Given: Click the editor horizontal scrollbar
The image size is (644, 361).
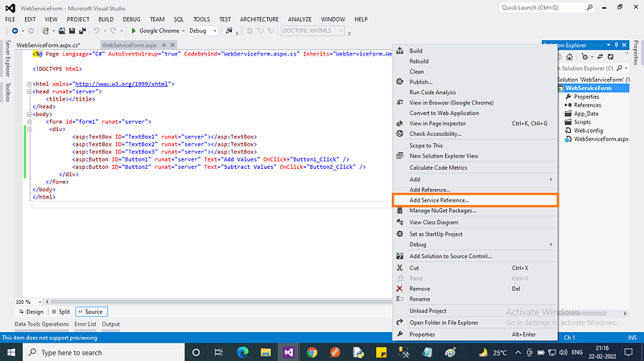Looking at the screenshot, I should [220, 302].
